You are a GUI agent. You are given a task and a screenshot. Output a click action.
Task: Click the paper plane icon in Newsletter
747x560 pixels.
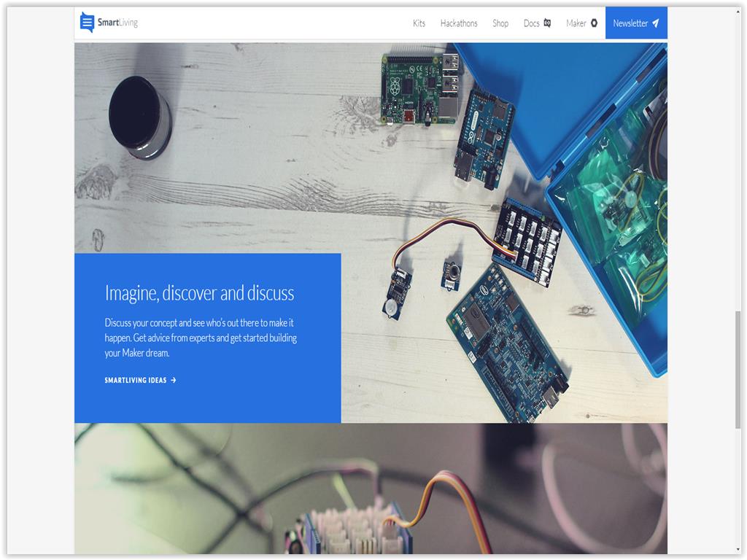click(656, 23)
